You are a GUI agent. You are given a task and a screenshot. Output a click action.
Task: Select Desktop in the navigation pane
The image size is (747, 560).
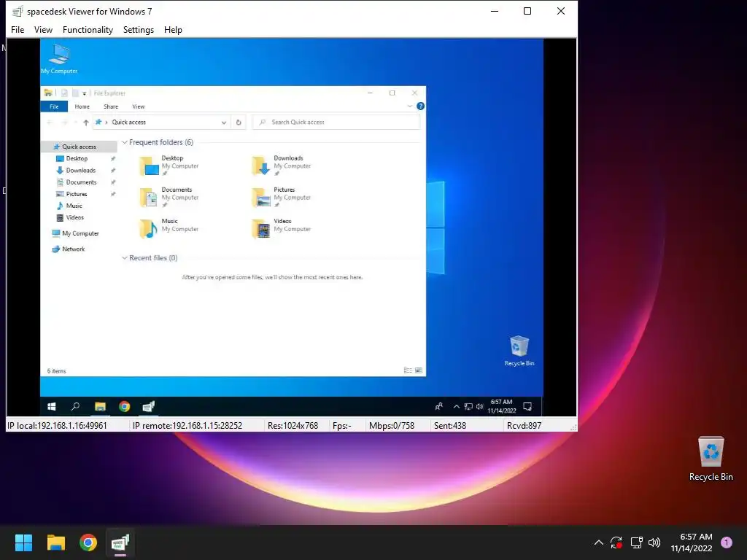pyautogui.click(x=77, y=158)
